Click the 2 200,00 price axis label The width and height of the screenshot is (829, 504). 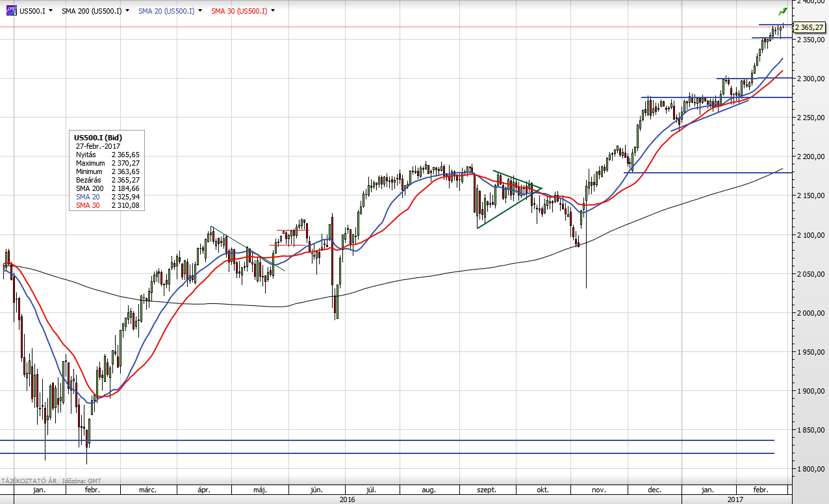point(810,157)
